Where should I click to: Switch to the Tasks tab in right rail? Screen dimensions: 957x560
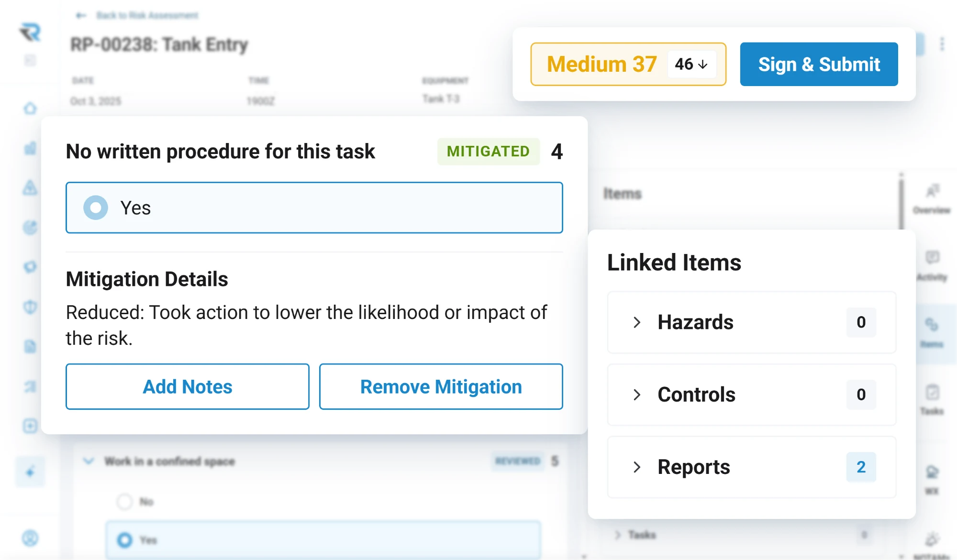tap(932, 400)
